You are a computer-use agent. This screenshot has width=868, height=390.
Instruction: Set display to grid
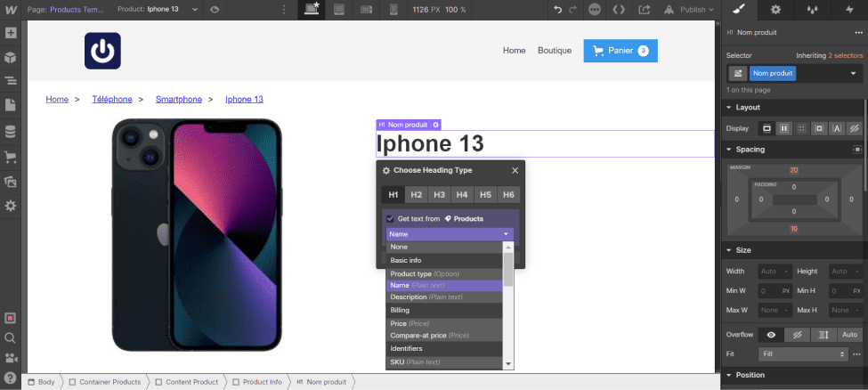801,128
